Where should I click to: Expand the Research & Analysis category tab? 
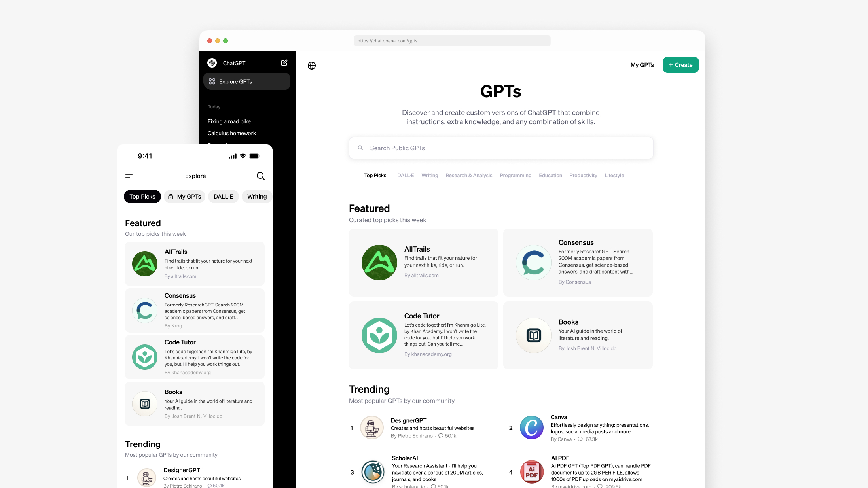(x=468, y=175)
